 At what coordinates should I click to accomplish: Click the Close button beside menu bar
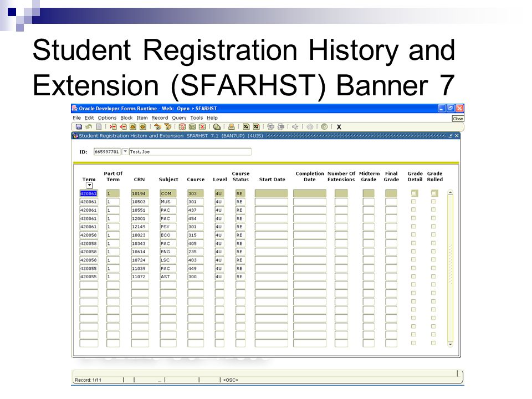tap(458, 119)
